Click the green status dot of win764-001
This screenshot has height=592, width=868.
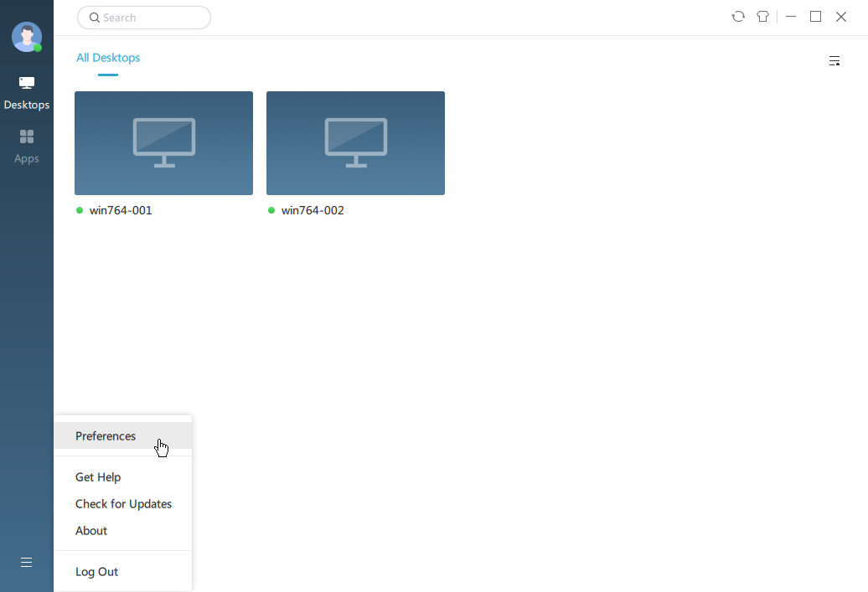80,210
